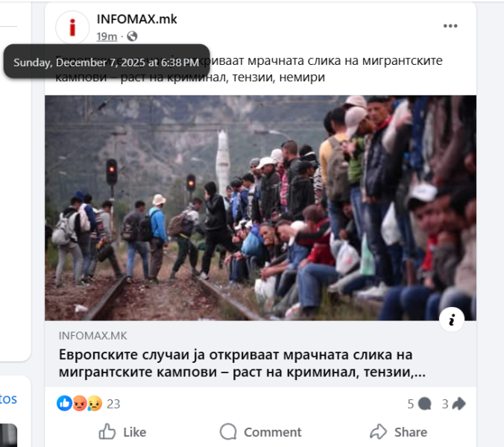Open the migrants on railway article image

[260, 208]
